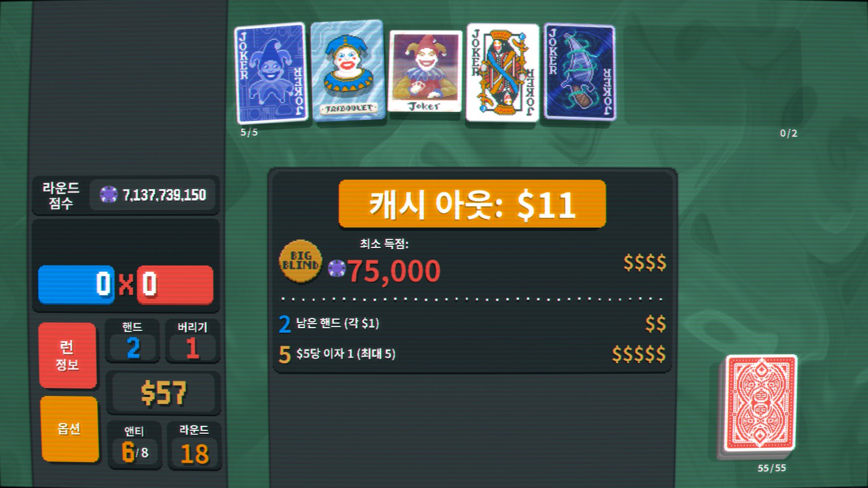868x488 pixels.
Task: Select the orange king-style joker card
Action: (502, 72)
